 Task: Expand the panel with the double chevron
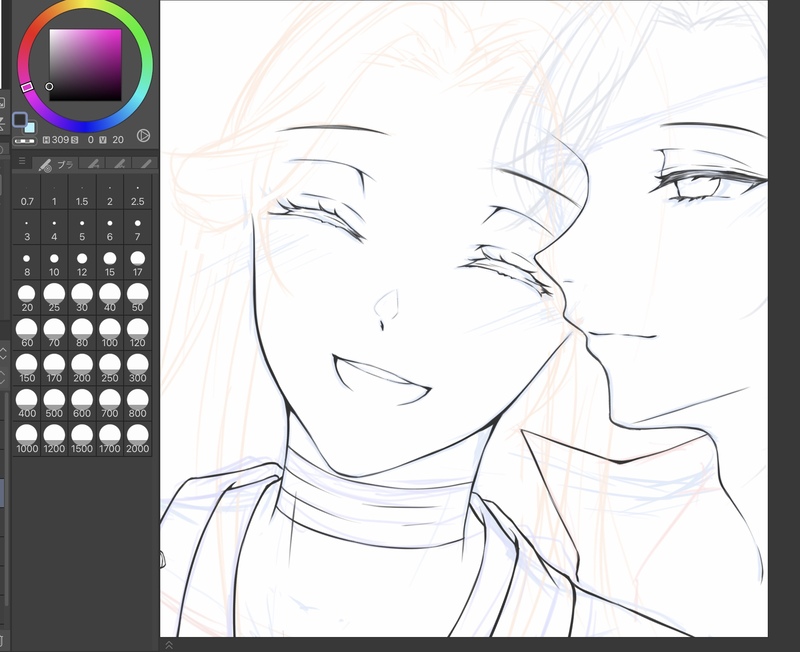[x=169, y=645]
